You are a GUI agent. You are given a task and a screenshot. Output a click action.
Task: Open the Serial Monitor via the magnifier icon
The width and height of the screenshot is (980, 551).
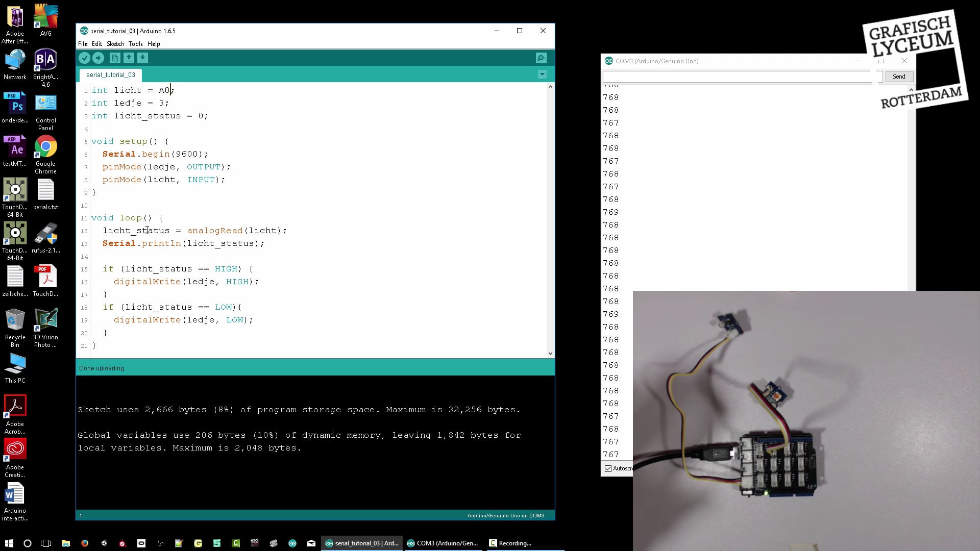[541, 58]
